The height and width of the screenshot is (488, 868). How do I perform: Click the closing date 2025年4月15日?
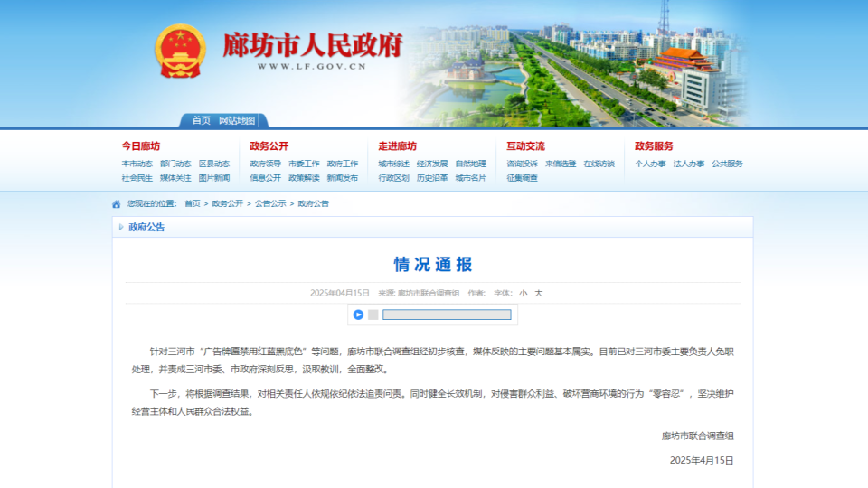(702, 460)
